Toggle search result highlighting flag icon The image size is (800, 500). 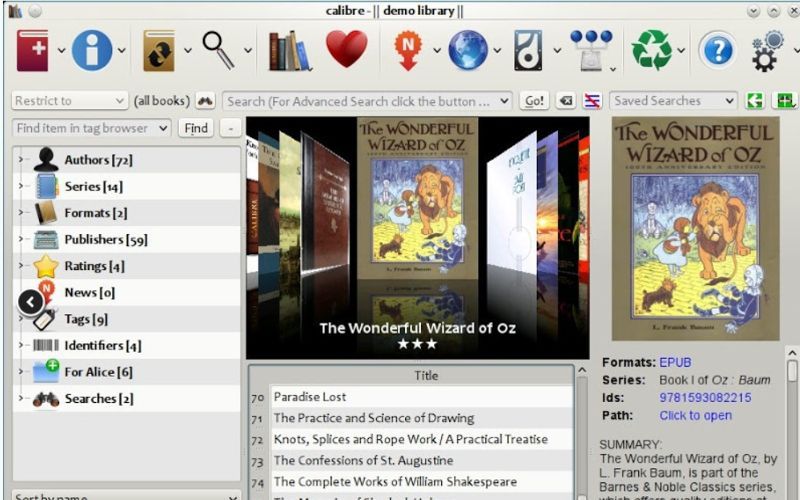[592, 101]
